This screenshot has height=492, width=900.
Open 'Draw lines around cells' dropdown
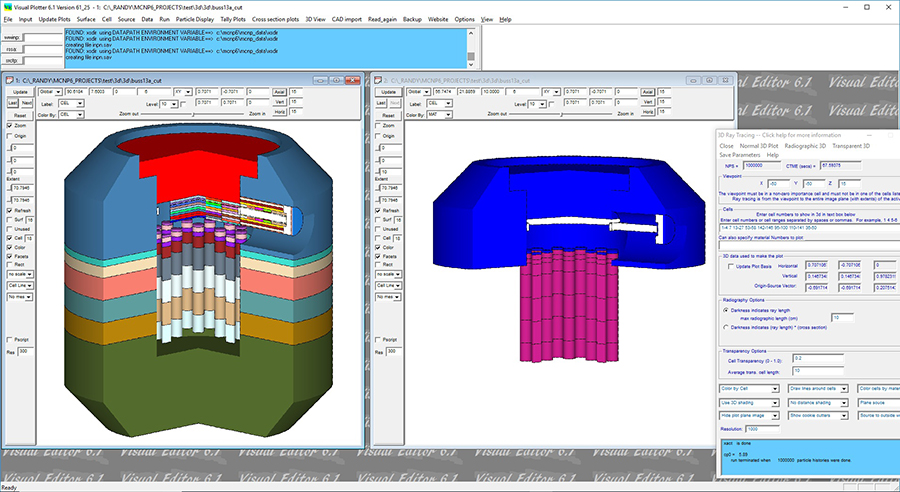[x=818, y=389]
